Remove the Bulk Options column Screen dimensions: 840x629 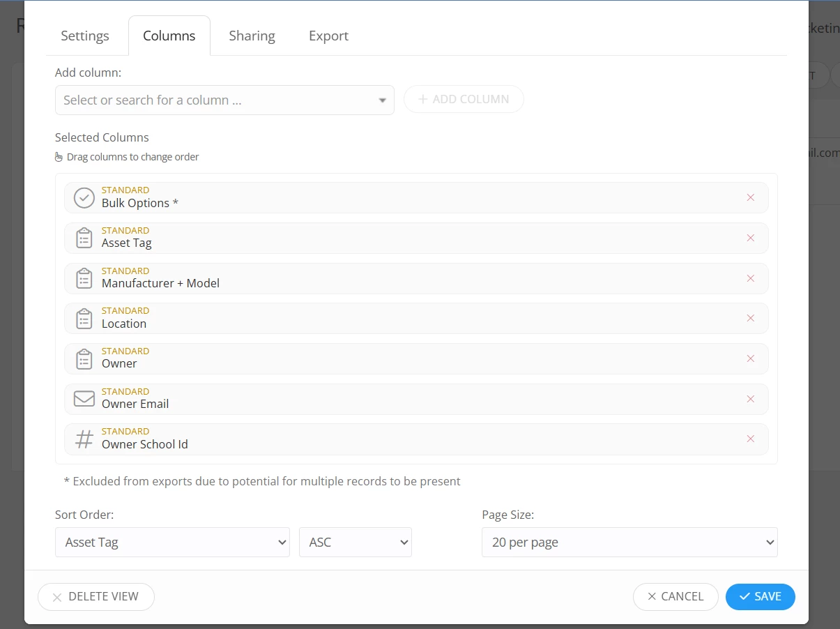(x=751, y=197)
